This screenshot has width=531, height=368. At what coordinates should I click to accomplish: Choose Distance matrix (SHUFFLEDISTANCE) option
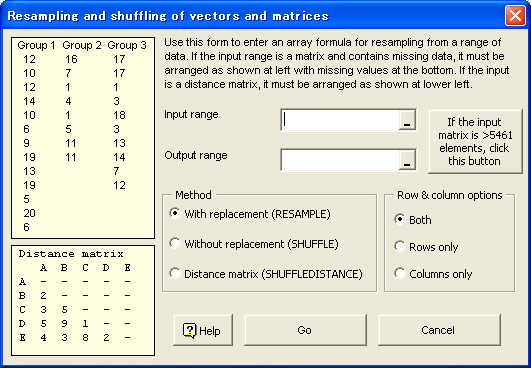(x=266, y=274)
